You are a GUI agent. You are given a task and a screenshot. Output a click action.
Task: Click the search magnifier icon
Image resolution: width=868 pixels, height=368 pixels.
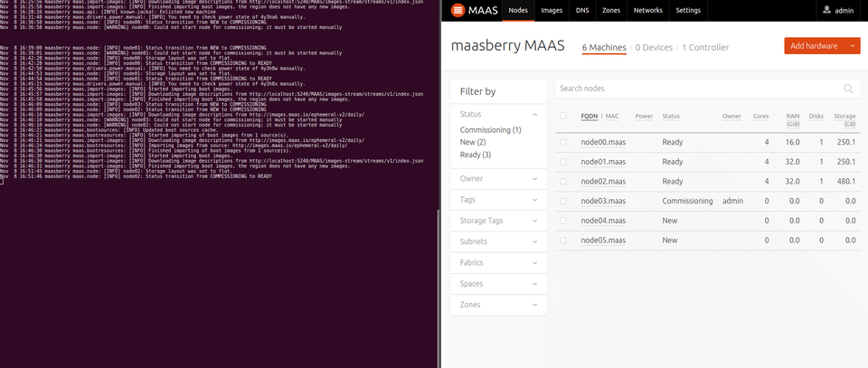point(848,89)
